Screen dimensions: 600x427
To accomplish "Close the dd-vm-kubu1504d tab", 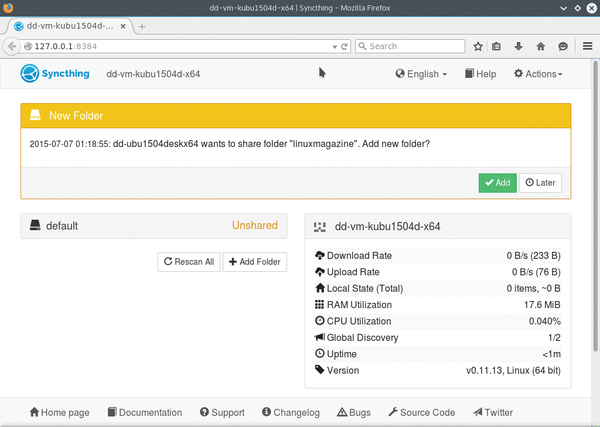I will point(123,26).
